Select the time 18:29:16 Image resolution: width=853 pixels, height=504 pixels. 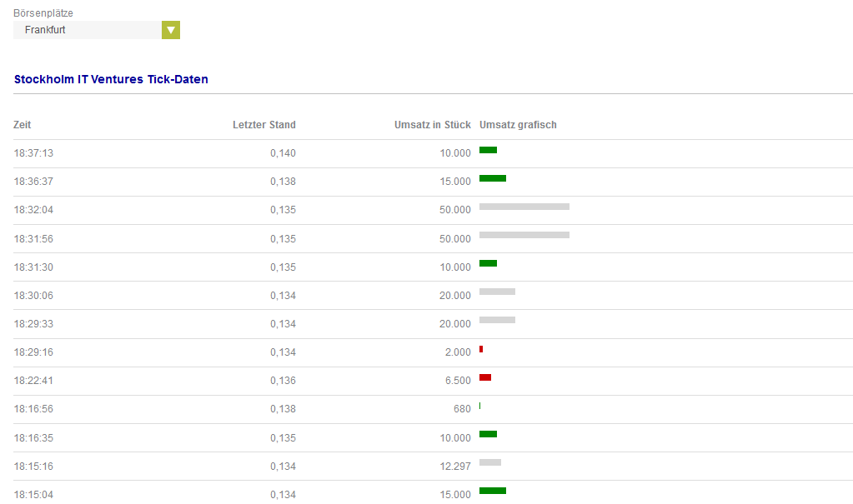[33, 352]
